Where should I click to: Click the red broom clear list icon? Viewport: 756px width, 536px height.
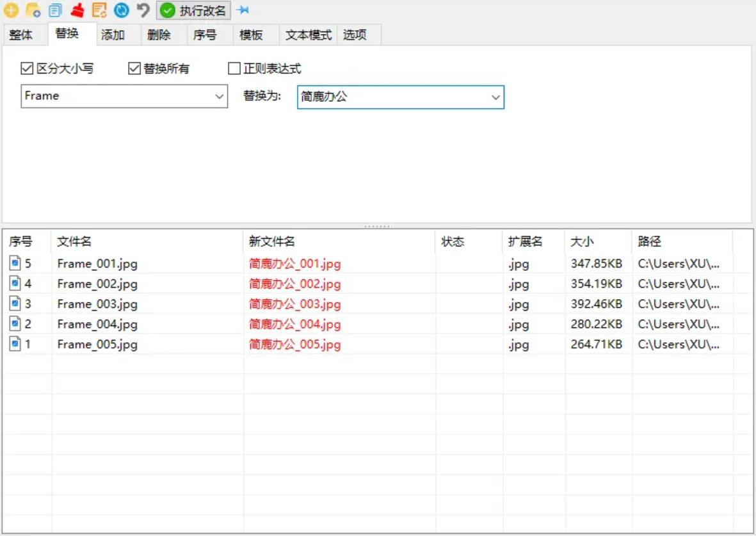[77, 10]
